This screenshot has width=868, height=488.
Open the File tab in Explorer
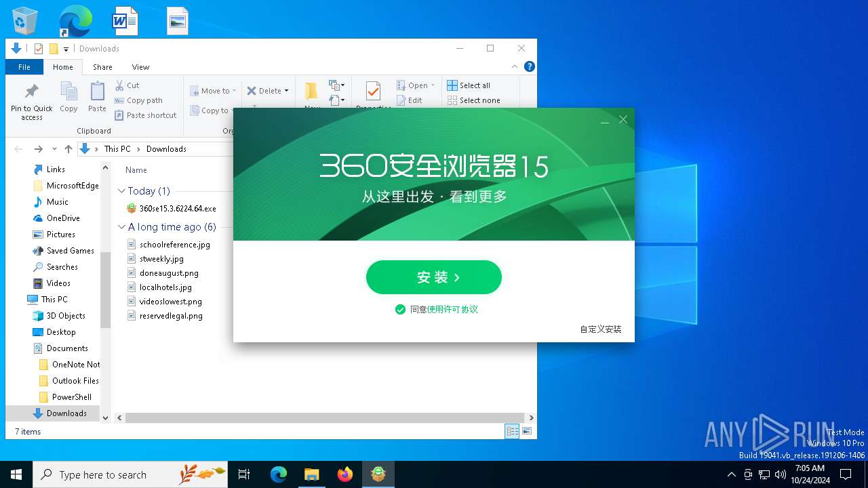point(24,67)
